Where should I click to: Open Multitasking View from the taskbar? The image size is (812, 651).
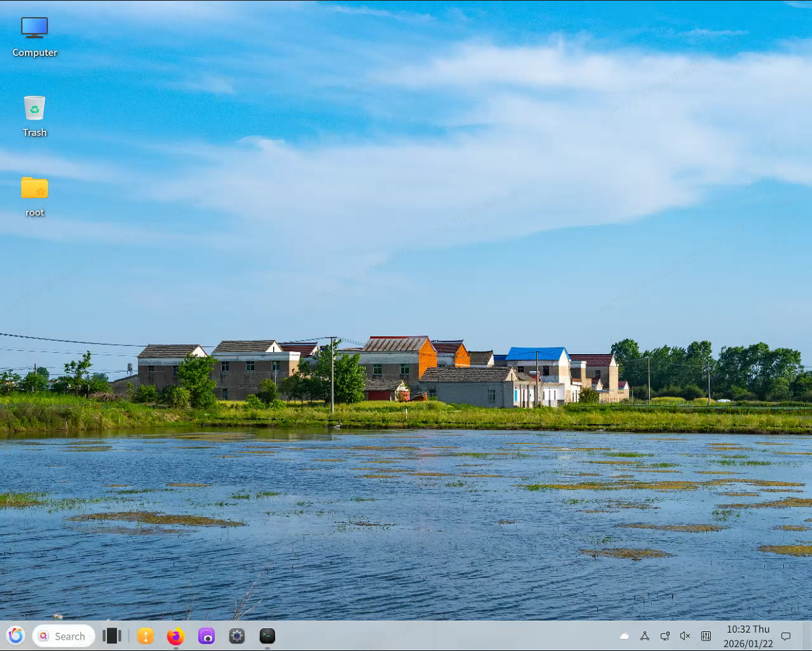[x=112, y=636]
